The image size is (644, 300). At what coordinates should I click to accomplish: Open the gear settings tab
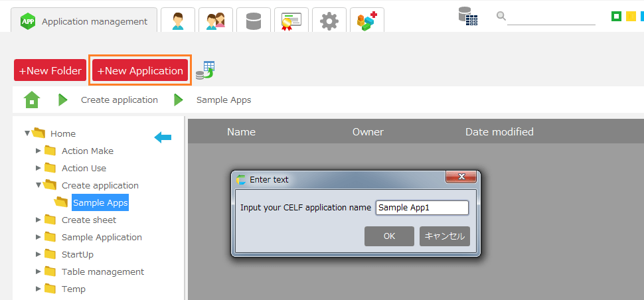coord(329,21)
